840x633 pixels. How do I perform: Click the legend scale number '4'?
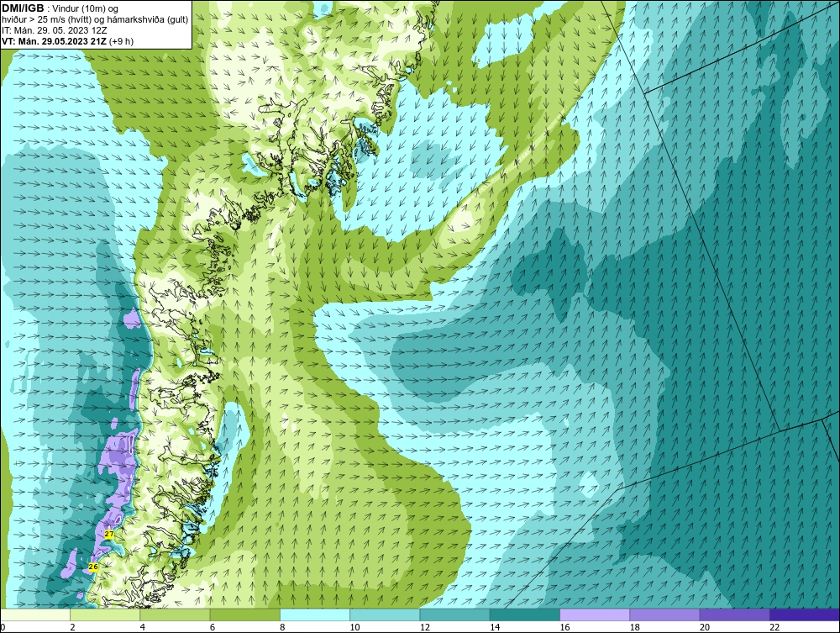(143, 627)
